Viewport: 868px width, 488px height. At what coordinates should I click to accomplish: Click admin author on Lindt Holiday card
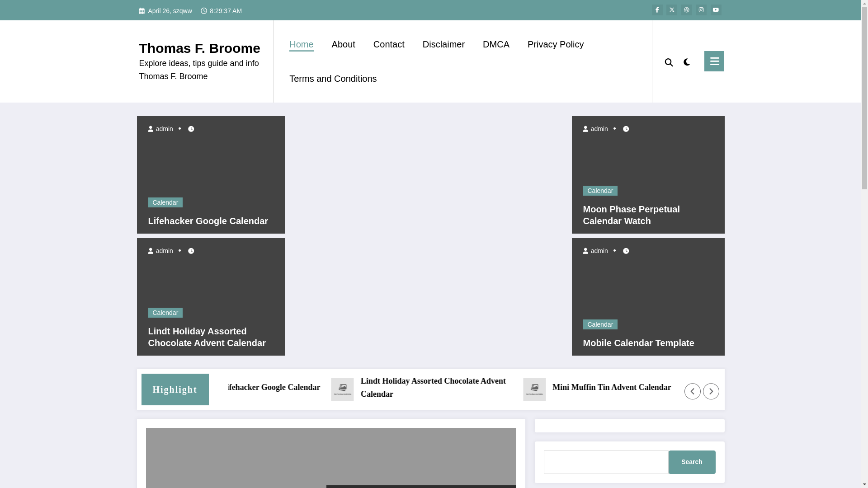(x=160, y=251)
